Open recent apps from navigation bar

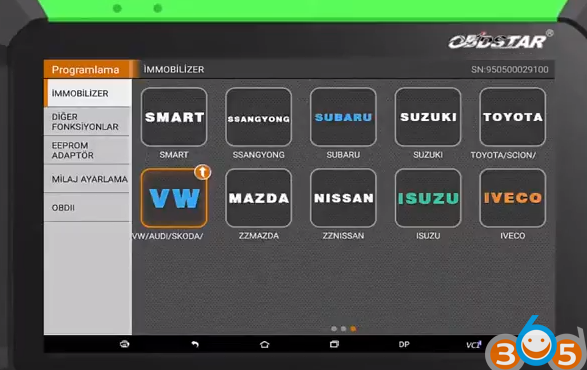point(334,344)
